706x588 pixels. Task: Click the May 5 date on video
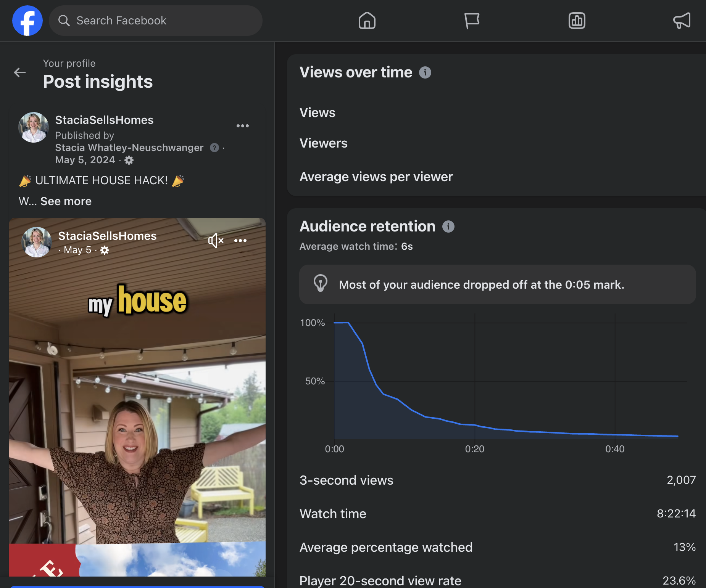click(77, 250)
